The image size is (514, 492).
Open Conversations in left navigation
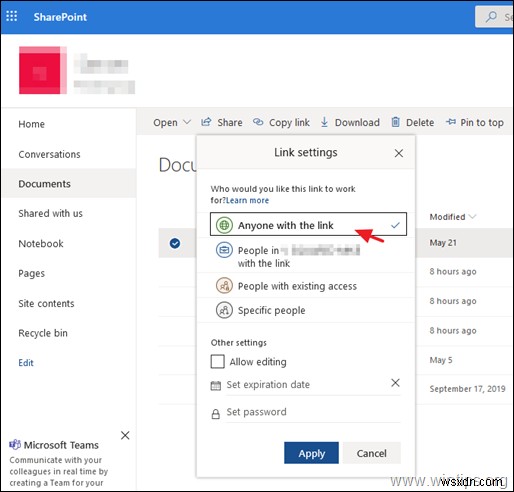point(49,154)
